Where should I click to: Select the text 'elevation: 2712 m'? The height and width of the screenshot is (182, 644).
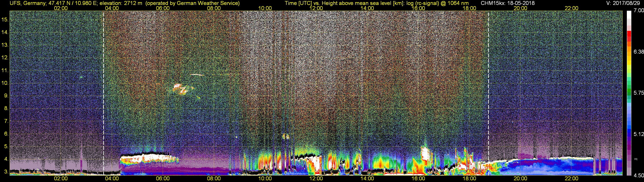pyautogui.click(x=121, y=3)
